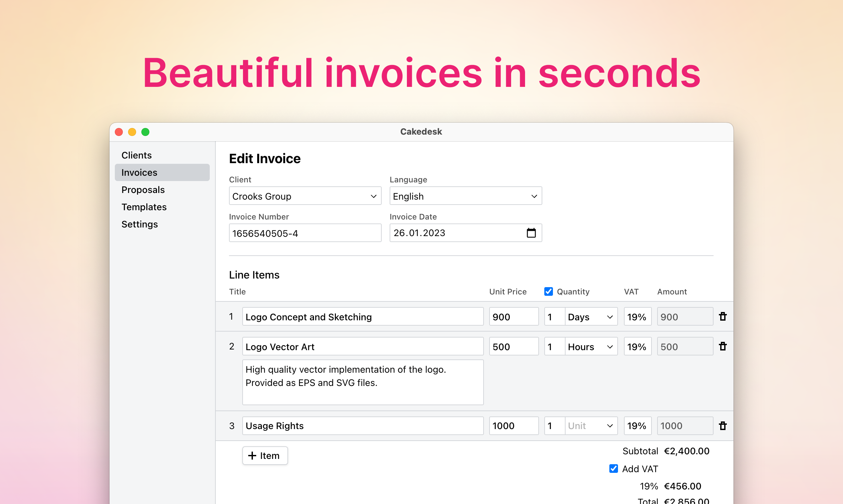Click the Logo Vector Art description text area
The width and height of the screenshot is (843, 504).
point(363,382)
